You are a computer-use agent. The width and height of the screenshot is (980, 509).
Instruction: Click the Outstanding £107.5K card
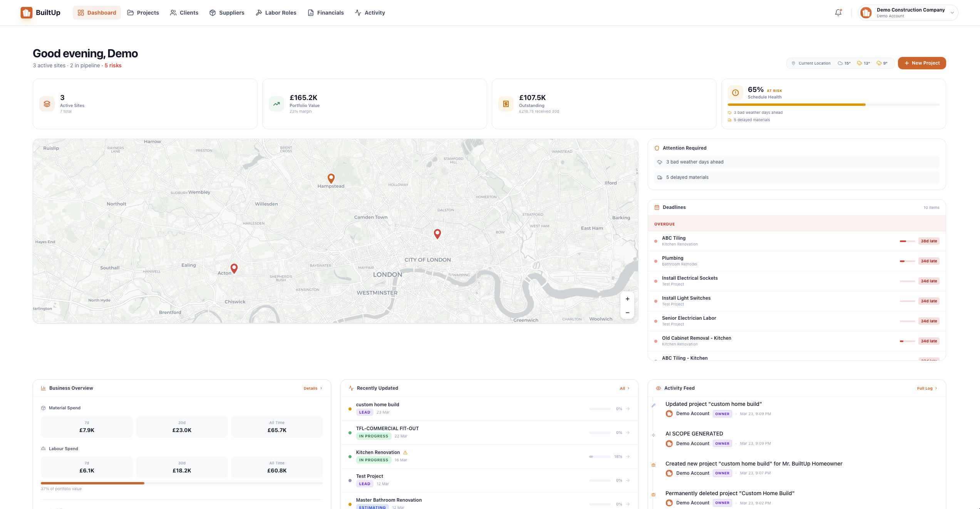604,104
